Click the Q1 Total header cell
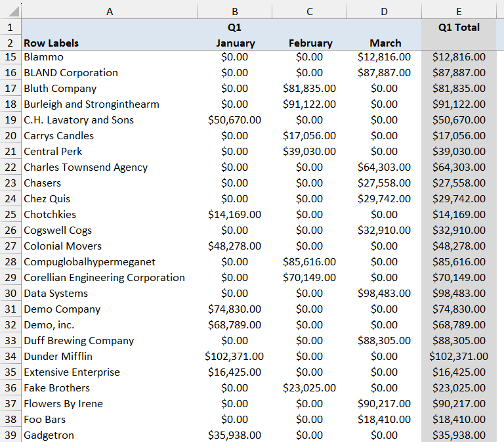Viewport: 504px width, 442px height. pyautogui.click(x=459, y=28)
